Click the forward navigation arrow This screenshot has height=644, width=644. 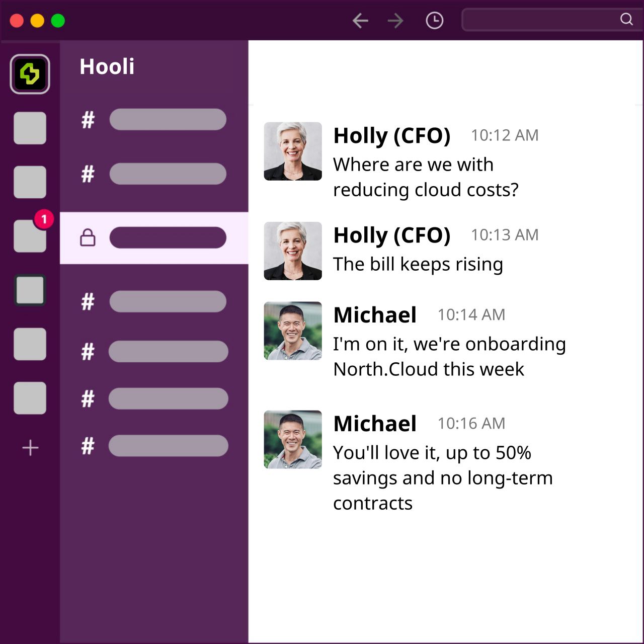pos(395,21)
